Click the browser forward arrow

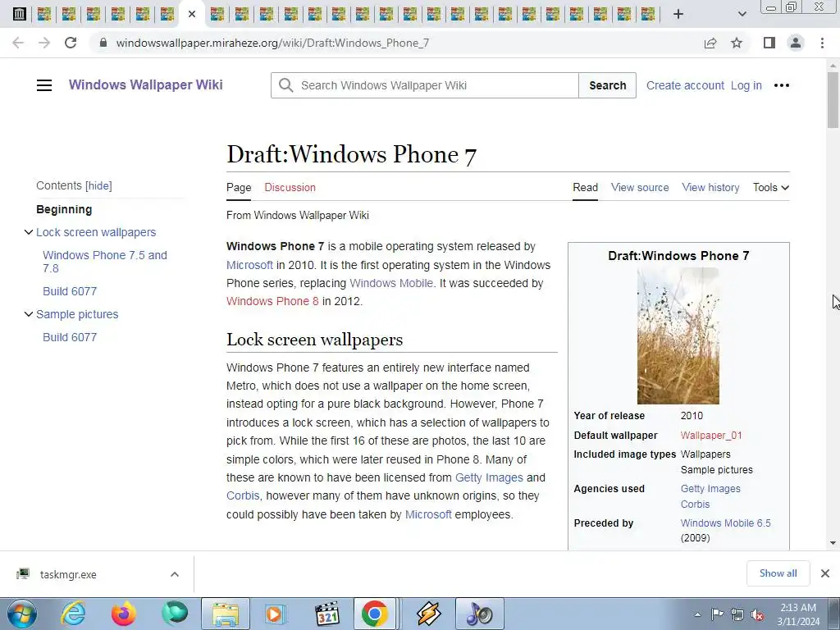tap(44, 43)
